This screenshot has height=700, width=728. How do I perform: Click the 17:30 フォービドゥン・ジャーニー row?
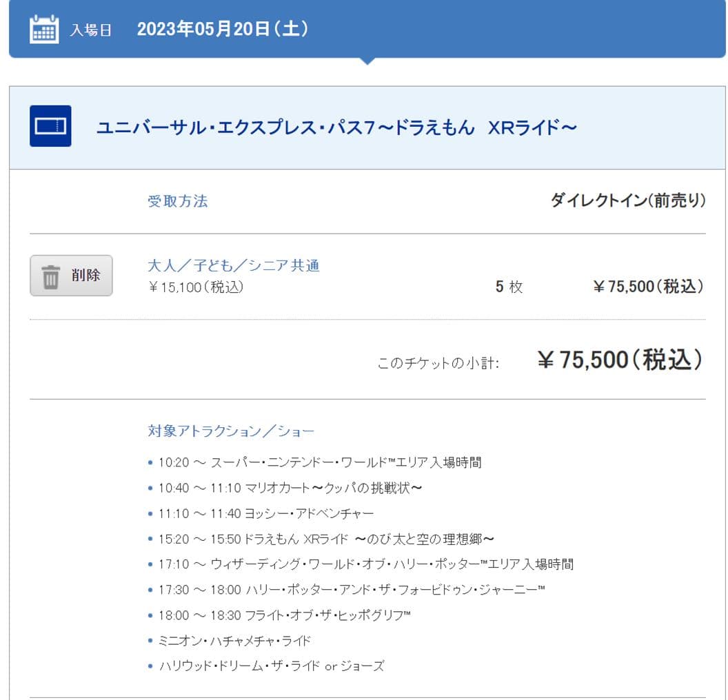[x=347, y=590]
